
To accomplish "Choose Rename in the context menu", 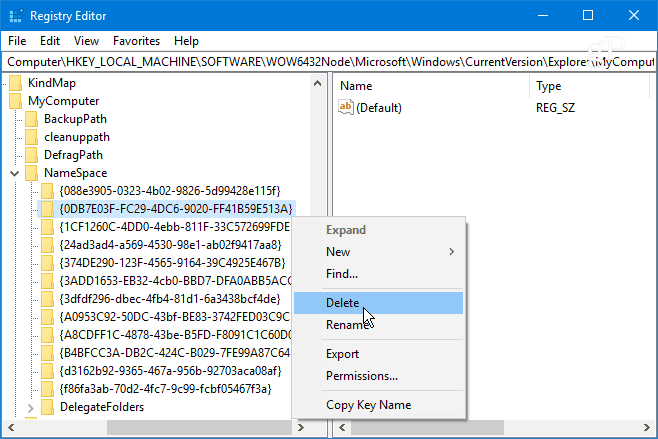I will (379, 325).
